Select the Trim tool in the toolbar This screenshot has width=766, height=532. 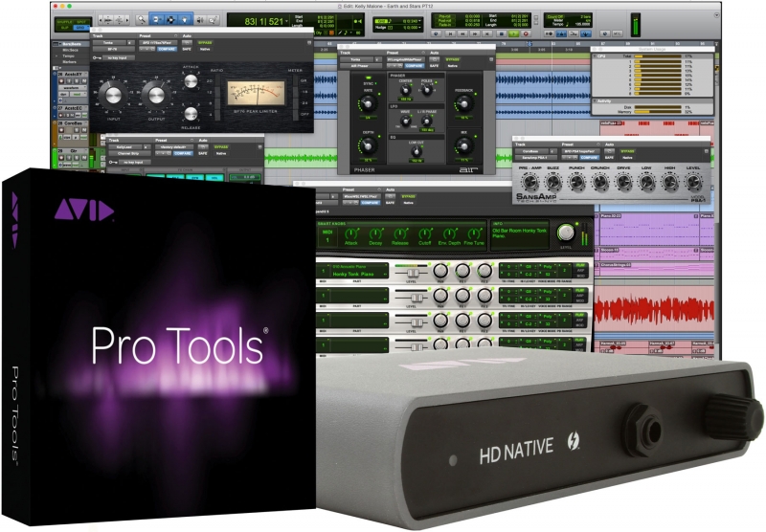point(156,19)
